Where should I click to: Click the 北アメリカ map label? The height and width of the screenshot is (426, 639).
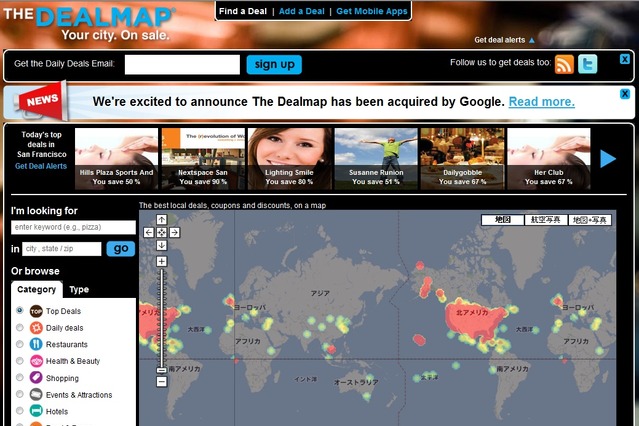click(x=472, y=313)
